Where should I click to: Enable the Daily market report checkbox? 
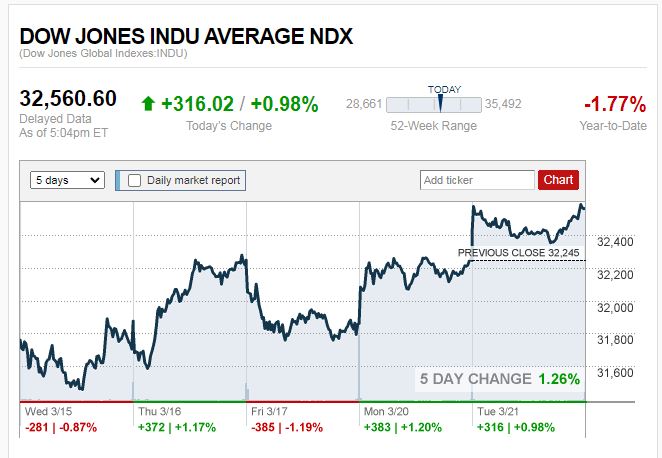(x=134, y=180)
